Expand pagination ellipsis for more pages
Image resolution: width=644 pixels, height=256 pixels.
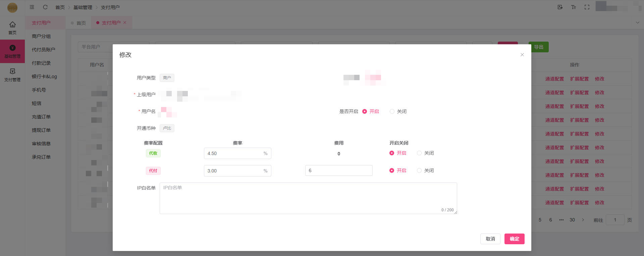561,220
